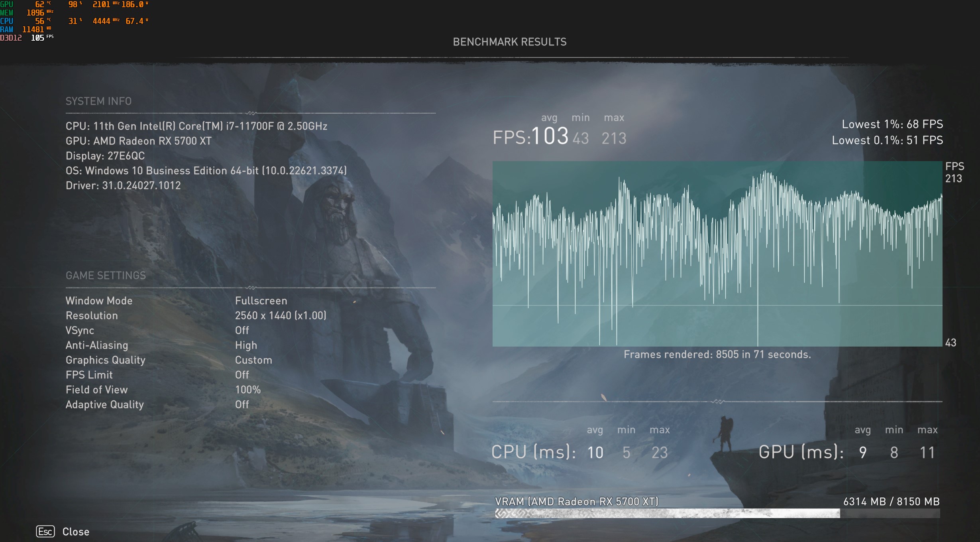This screenshot has width=980, height=542.
Task: Click the overlay GPU temperature reading
Action: (40, 4)
